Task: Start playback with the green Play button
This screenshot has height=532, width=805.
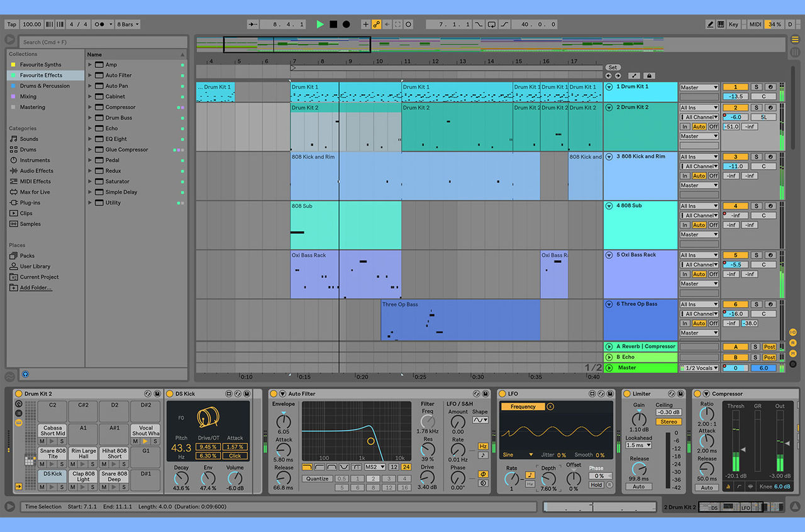Action: coord(320,25)
